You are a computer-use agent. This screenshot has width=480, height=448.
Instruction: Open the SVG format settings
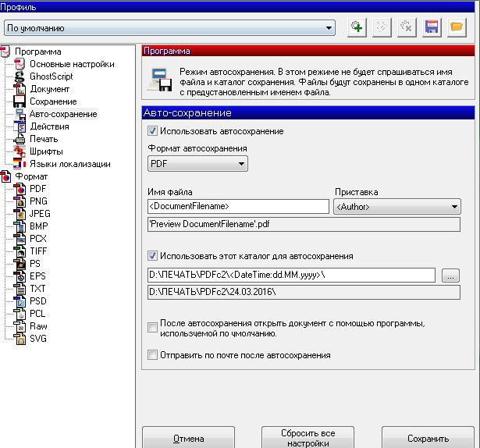click(38, 339)
